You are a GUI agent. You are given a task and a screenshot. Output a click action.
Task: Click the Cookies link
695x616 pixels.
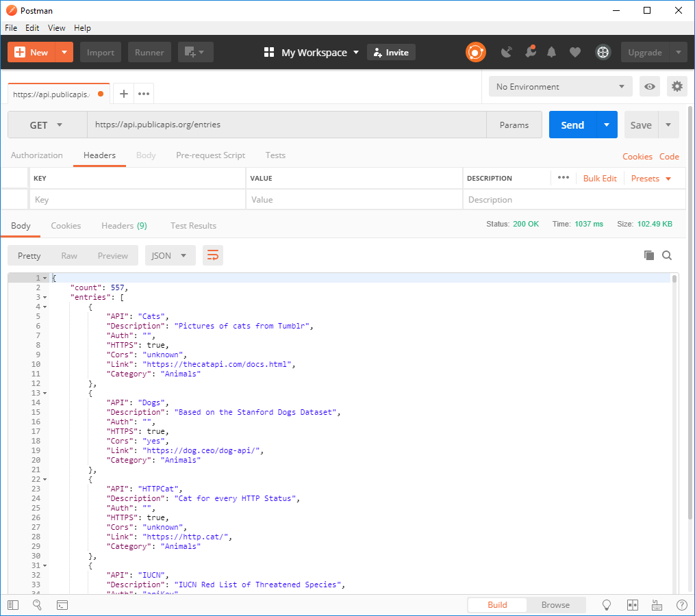point(637,157)
